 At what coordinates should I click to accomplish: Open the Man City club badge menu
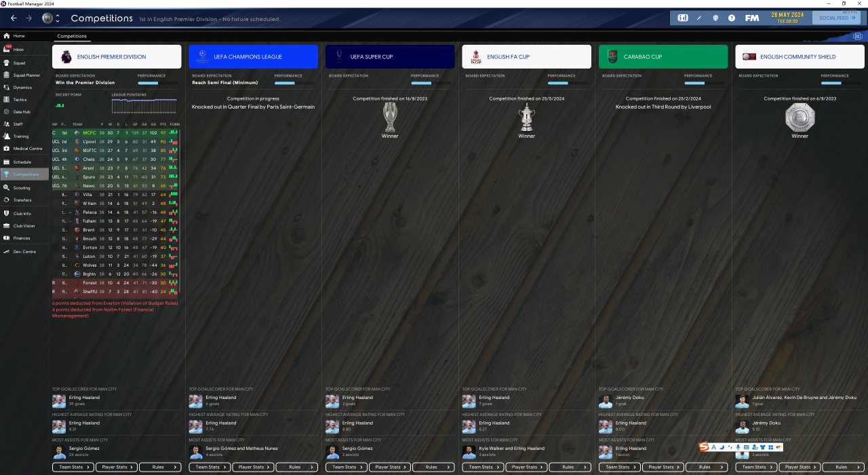(47, 18)
